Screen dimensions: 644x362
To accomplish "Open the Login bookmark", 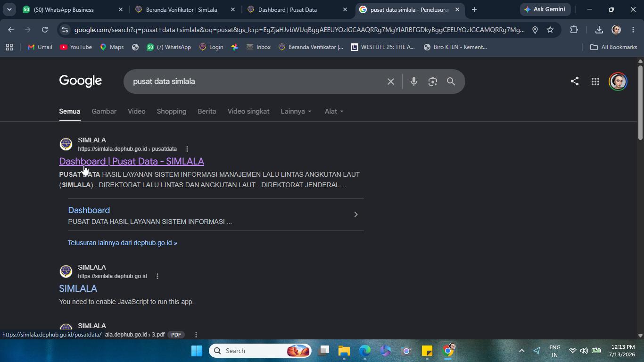I will coord(211,47).
